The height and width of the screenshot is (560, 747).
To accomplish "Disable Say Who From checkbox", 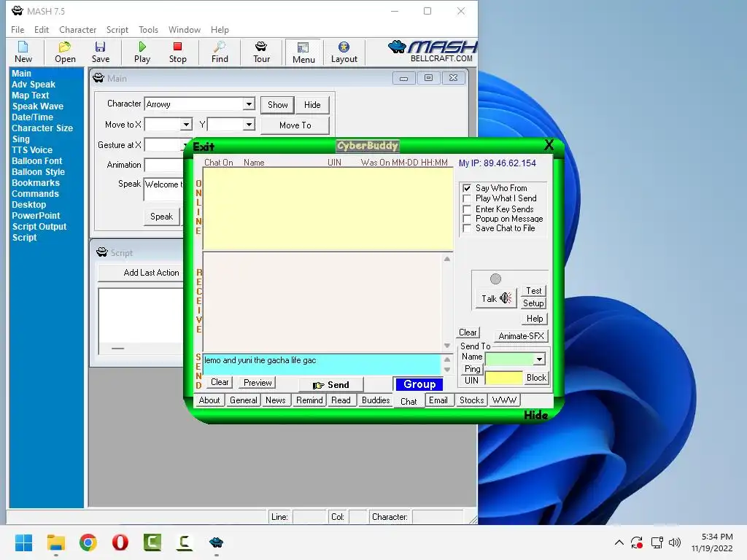I will tap(467, 188).
